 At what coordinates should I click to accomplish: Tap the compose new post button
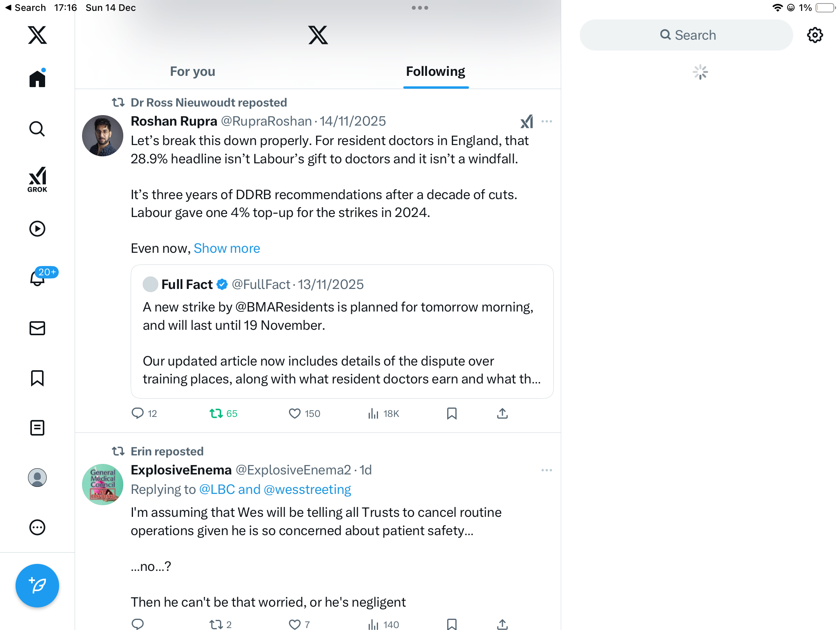[37, 585]
